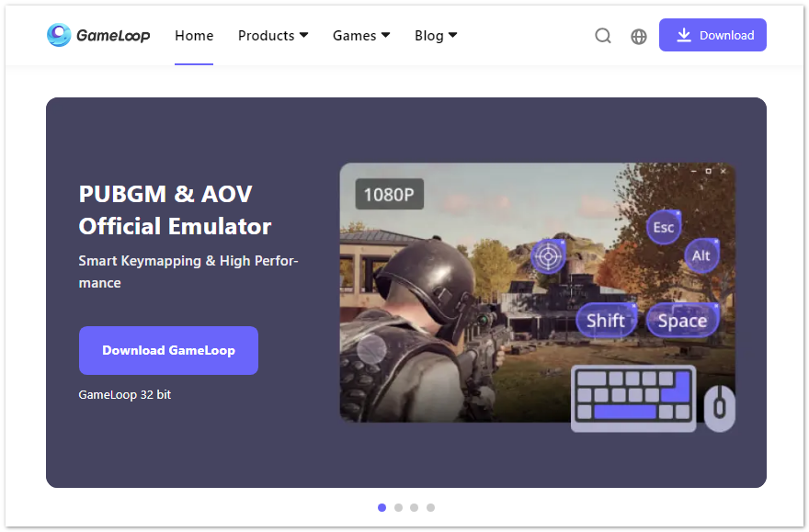This screenshot has width=809, height=532.
Task: Expand the Products dropdown menu
Action: click(273, 36)
